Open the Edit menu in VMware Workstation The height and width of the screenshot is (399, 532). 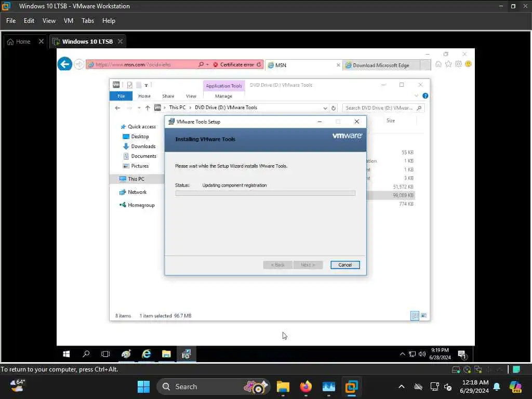(x=29, y=21)
